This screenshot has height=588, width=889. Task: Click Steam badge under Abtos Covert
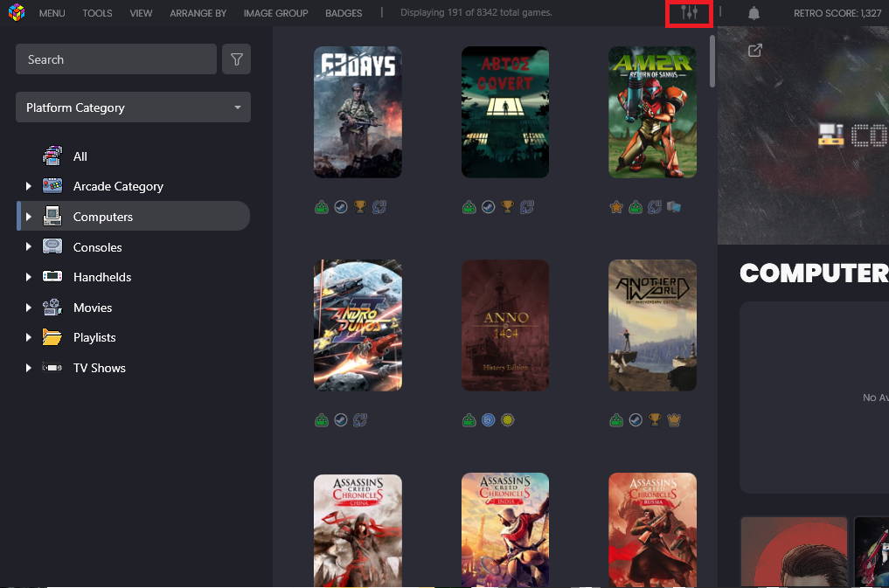[488, 207]
